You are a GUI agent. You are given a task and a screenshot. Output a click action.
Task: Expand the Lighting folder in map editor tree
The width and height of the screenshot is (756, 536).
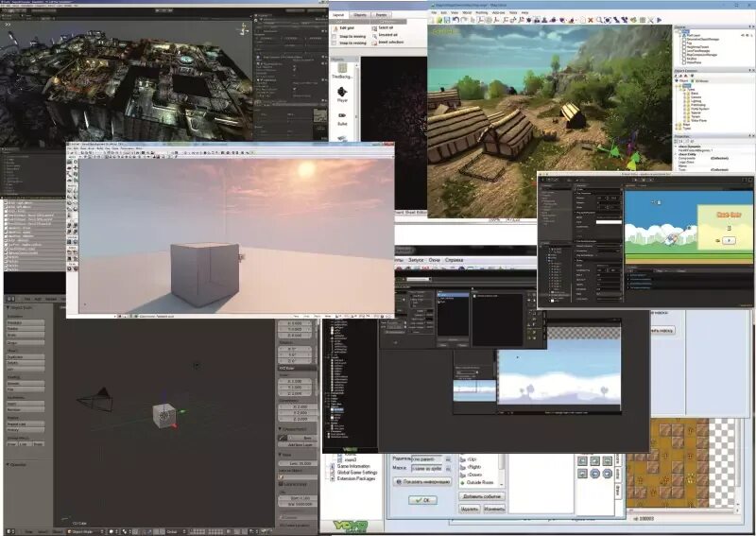point(685,101)
